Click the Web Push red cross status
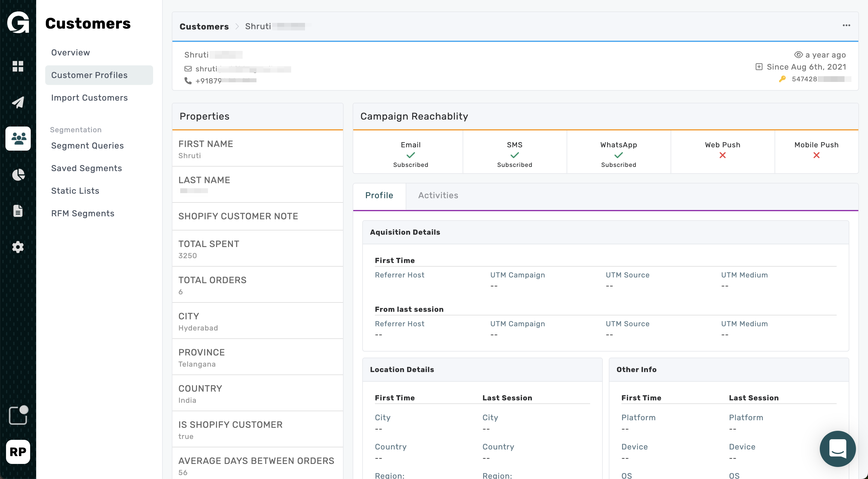868x479 pixels. (x=722, y=155)
